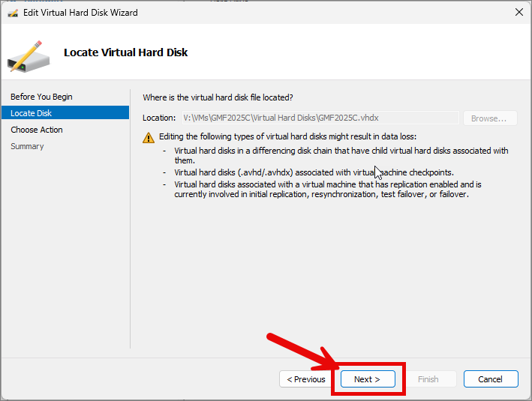Cancel the wizard
Image resolution: width=532 pixels, height=401 pixels.
(x=491, y=379)
